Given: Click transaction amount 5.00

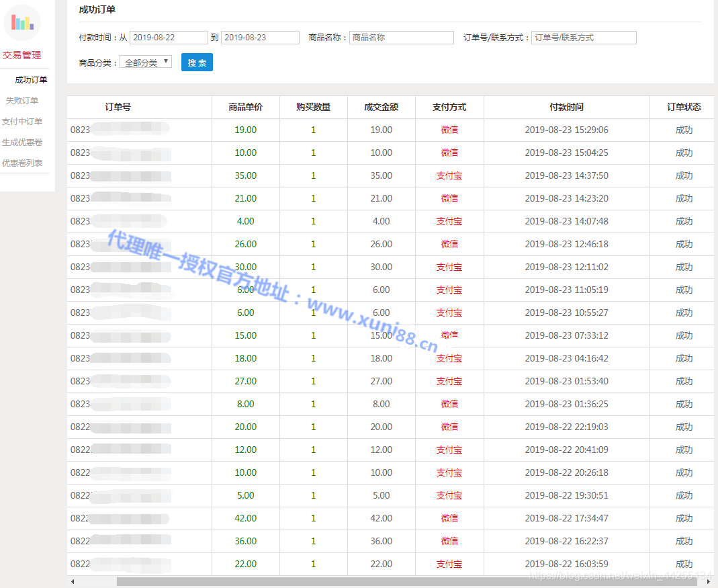Looking at the screenshot, I should (381, 495).
